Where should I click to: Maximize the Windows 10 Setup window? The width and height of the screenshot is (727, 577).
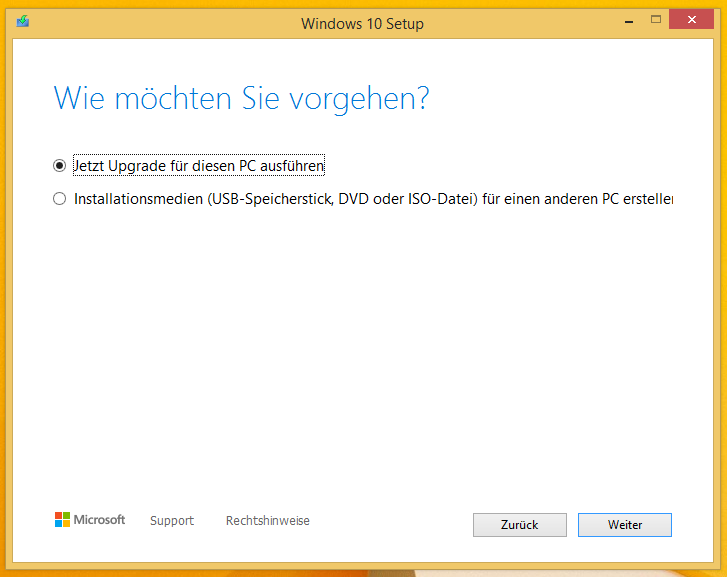pyautogui.click(x=656, y=19)
